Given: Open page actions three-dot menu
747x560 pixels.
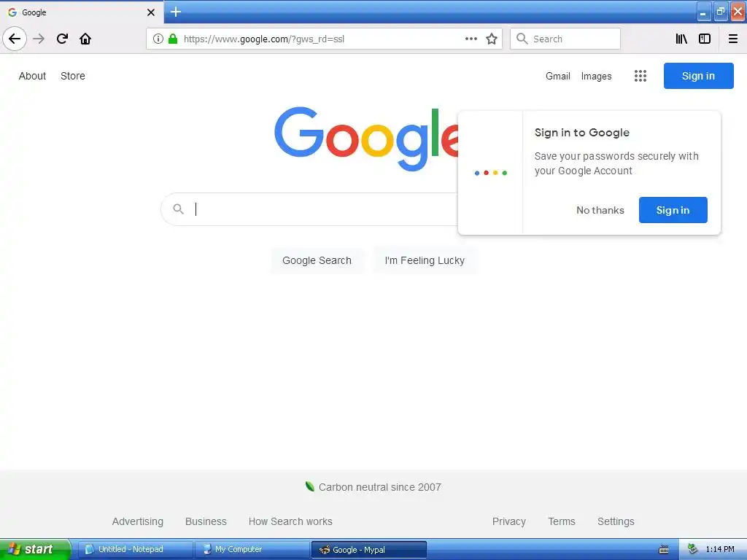Looking at the screenshot, I should (x=471, y=39).
